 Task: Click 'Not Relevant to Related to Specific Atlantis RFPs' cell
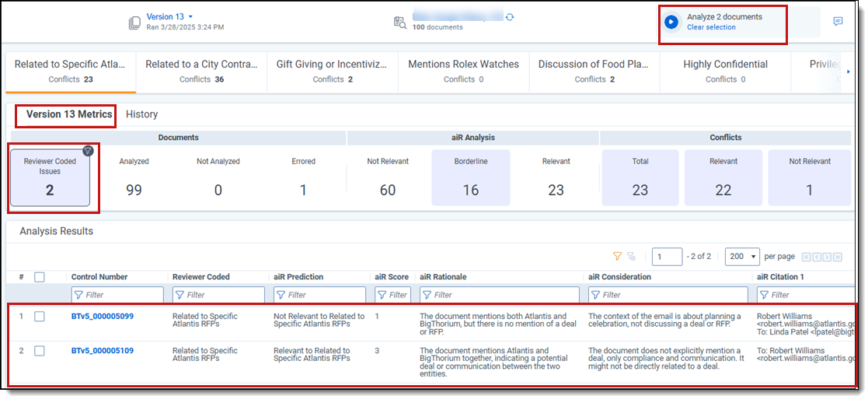coord(319,320)
